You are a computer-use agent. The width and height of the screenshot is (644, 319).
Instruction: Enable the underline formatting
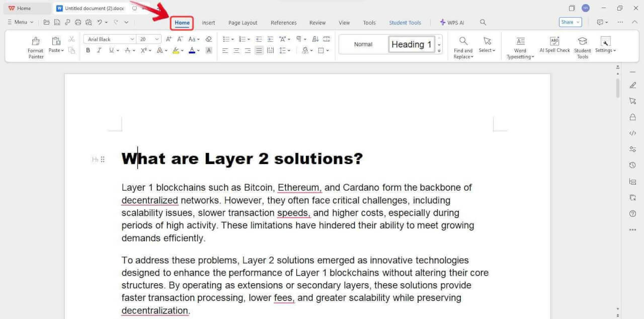pyautogui.click(x=110, y=50)
